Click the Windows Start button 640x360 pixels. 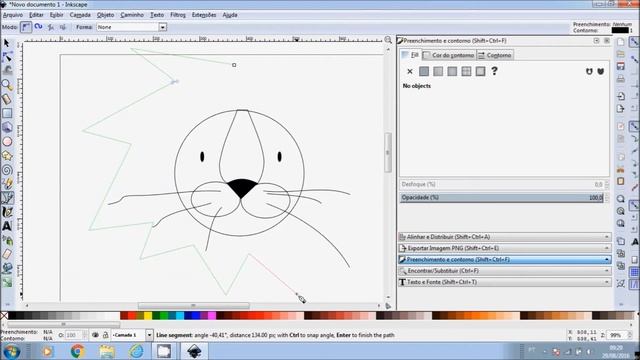[11, 351]
